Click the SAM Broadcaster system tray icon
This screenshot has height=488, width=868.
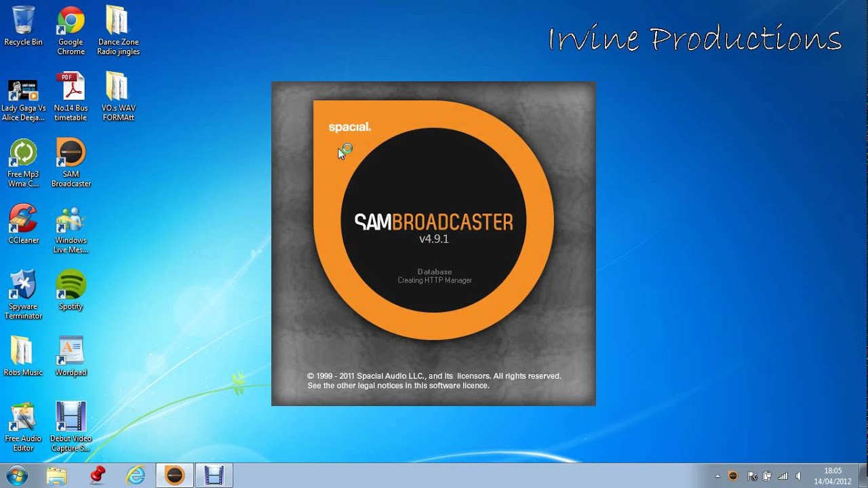tap(733, 476)
